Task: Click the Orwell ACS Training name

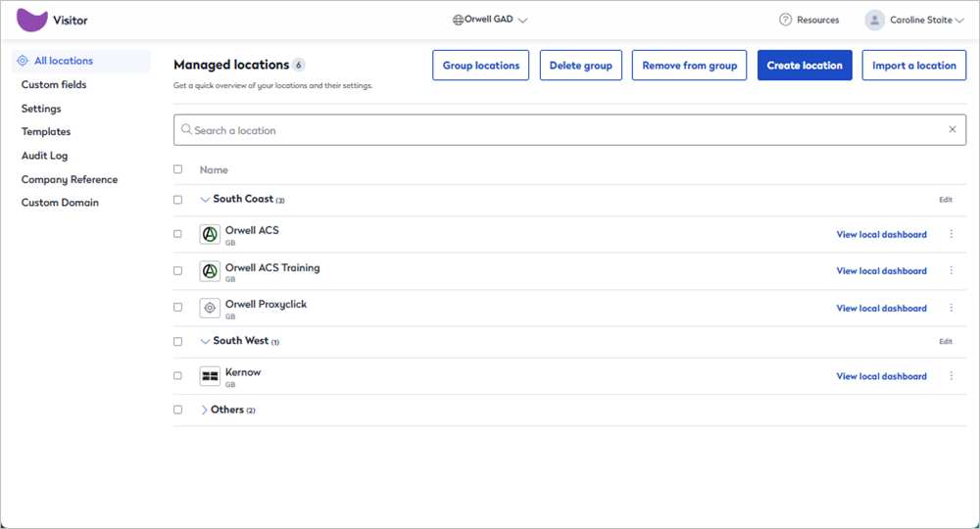Action: pyautogui.click(x=272, y=267)
